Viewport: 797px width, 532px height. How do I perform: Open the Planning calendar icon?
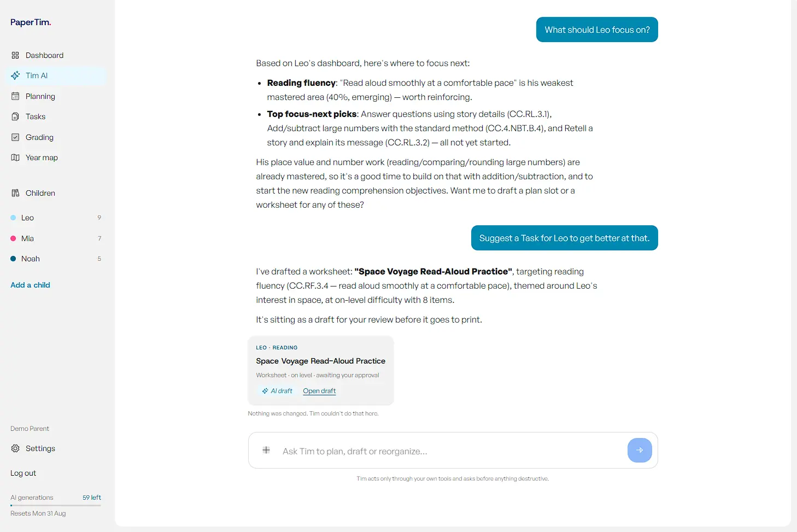click(15, 96)
